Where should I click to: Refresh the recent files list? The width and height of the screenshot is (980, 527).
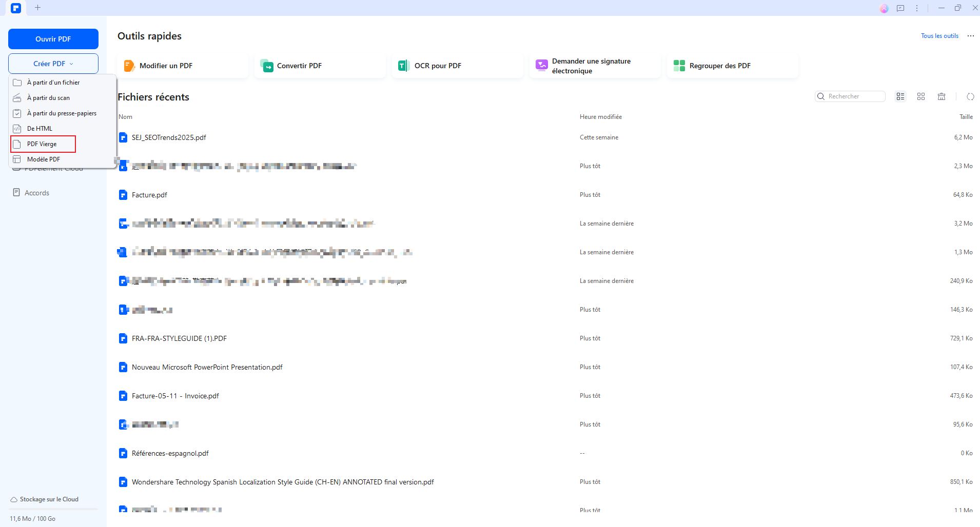pyautogui.click(x=970, y=96)
